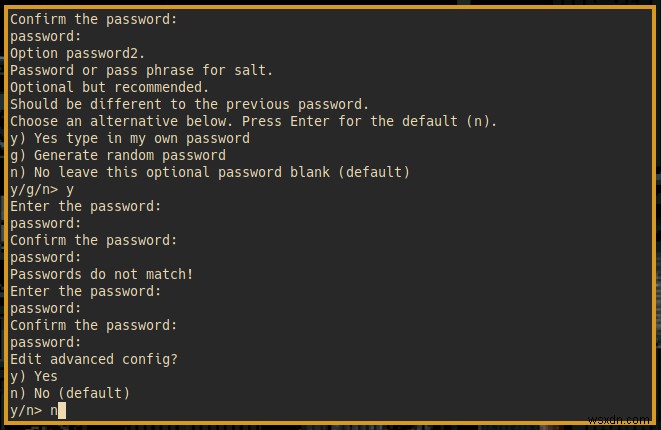Click the word "salt" in the terminal

point(250,70)
